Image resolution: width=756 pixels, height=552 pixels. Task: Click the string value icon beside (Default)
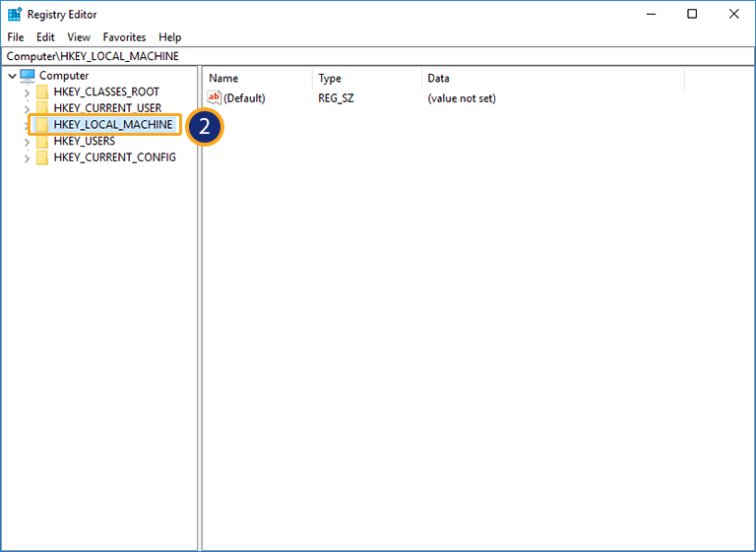(215, 98)
